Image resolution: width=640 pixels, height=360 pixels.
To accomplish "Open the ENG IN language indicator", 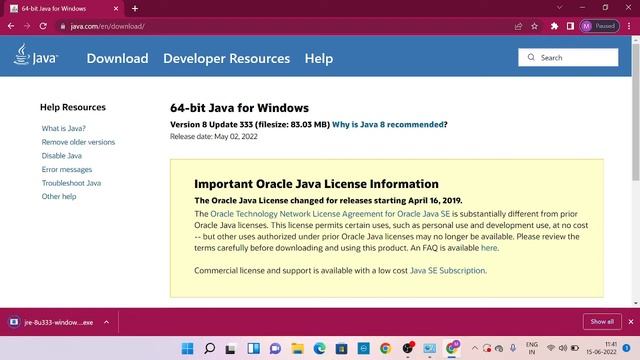I will [531, 348].
